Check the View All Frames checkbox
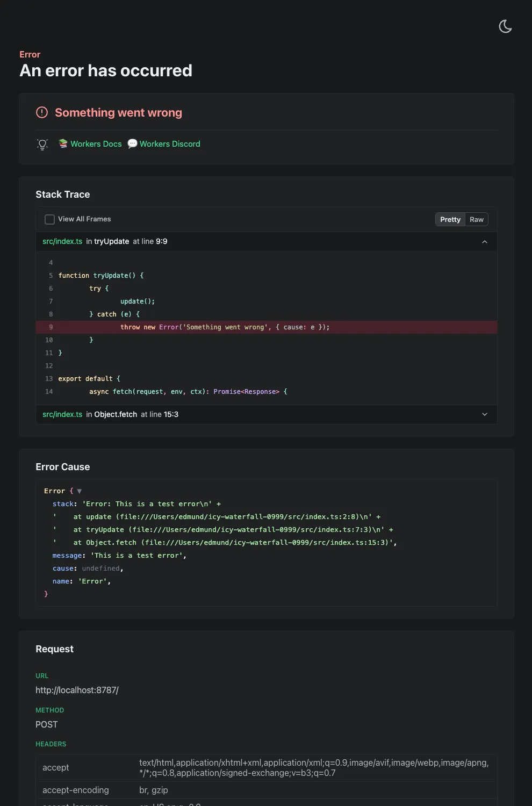The width and height of the screenshot is (532, 806). tap(49, 219)
